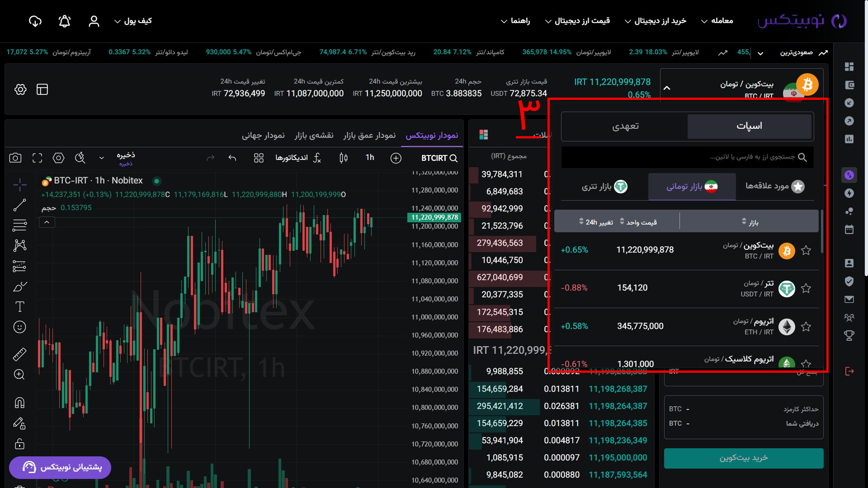This screenshot has width=868, height=488.
Task: Select the بازار تومانی market tab
Action: click(x=692, y=187)
